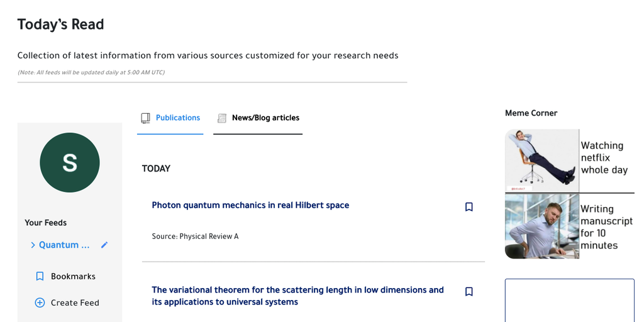
Task: Click the man with back pain meme image
Action: (x=541, y=226)
